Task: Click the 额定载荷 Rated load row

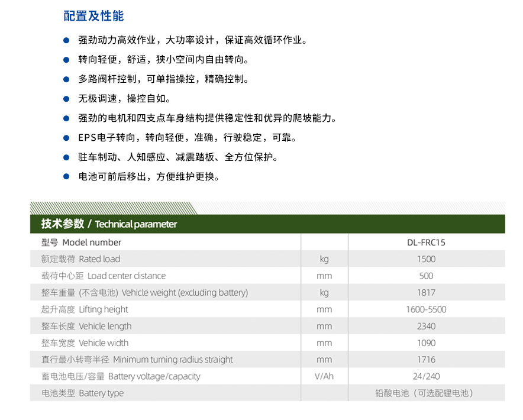Action: pyautogui.click(x=80, y=259)
